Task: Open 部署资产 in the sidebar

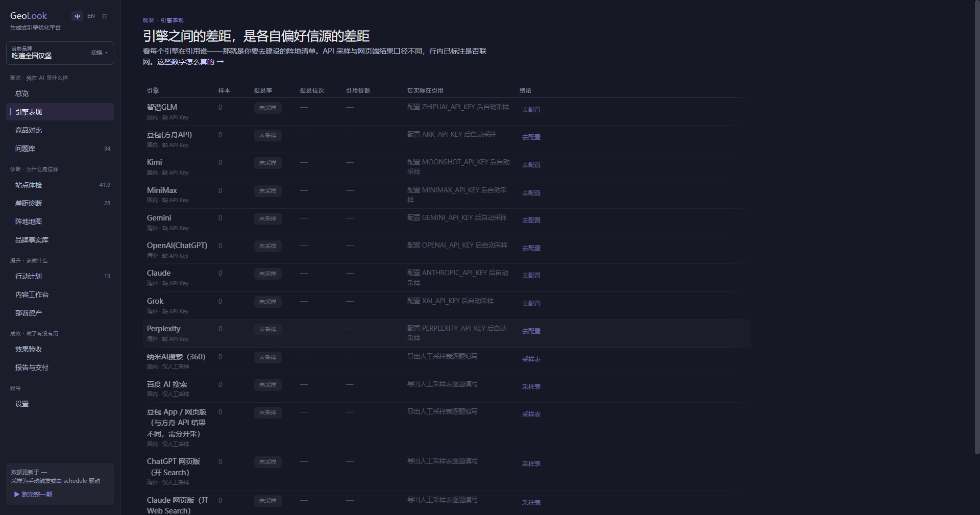Action: tap(60, 313)
